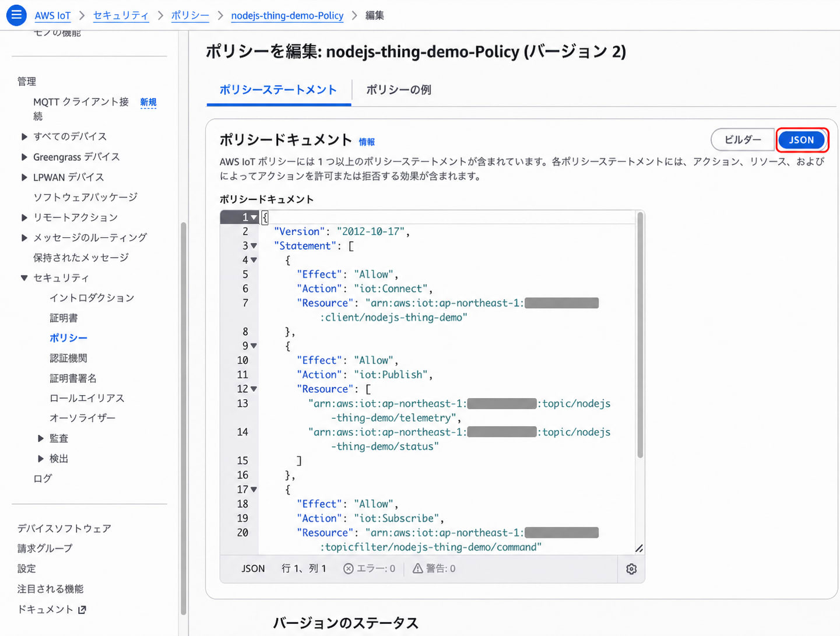Open 保持されたメッセージ in sidebar

81,258
